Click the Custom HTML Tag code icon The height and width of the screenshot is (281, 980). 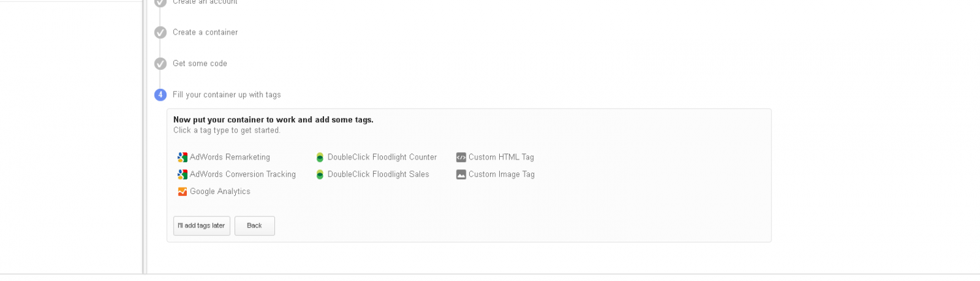(461, 157)
